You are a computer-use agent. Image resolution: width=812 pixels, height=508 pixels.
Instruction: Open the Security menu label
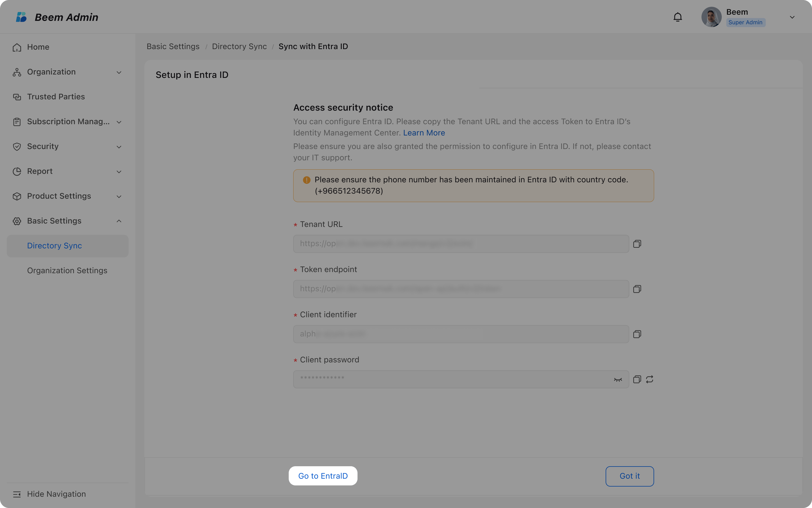click(43, 146)
